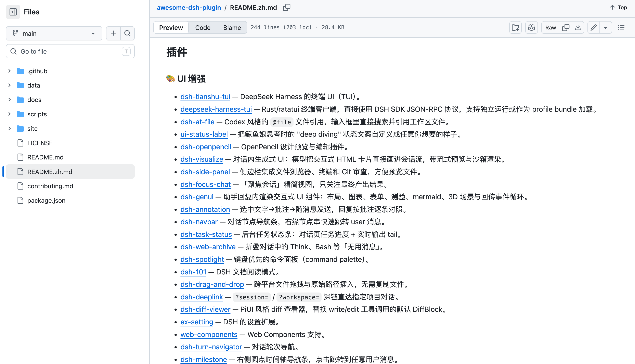635x364 pixels.
Task: Open LICENSE from the file tree
Action: click(x=70, y=143)
